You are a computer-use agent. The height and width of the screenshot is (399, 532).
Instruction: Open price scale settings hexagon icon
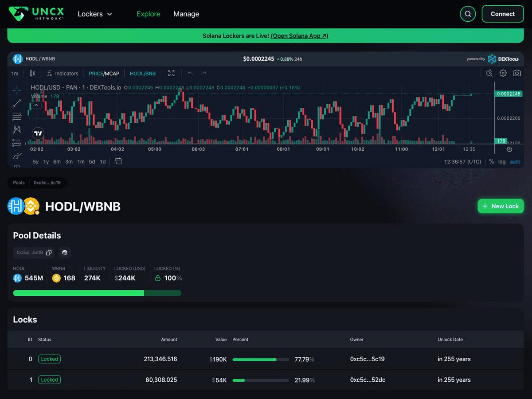pyautogui.click(x=509, y=149)
